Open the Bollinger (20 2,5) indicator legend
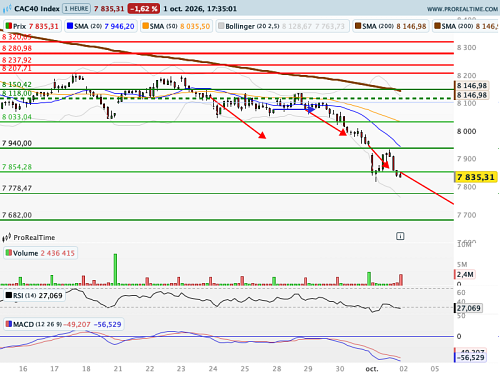 tap(282, 26)
